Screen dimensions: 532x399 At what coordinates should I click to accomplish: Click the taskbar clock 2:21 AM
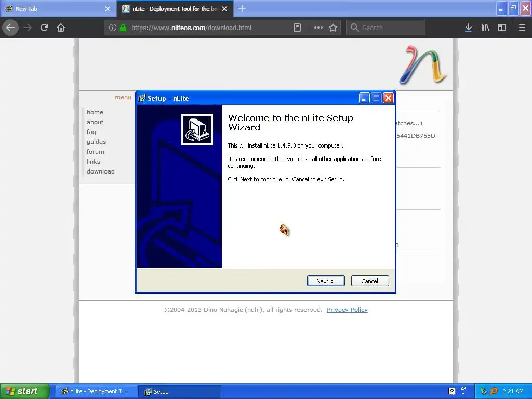[x=513, y=391]
